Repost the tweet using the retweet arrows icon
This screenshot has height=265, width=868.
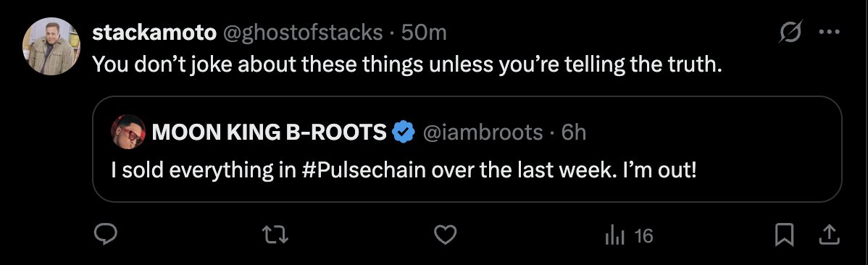[275, 236]
